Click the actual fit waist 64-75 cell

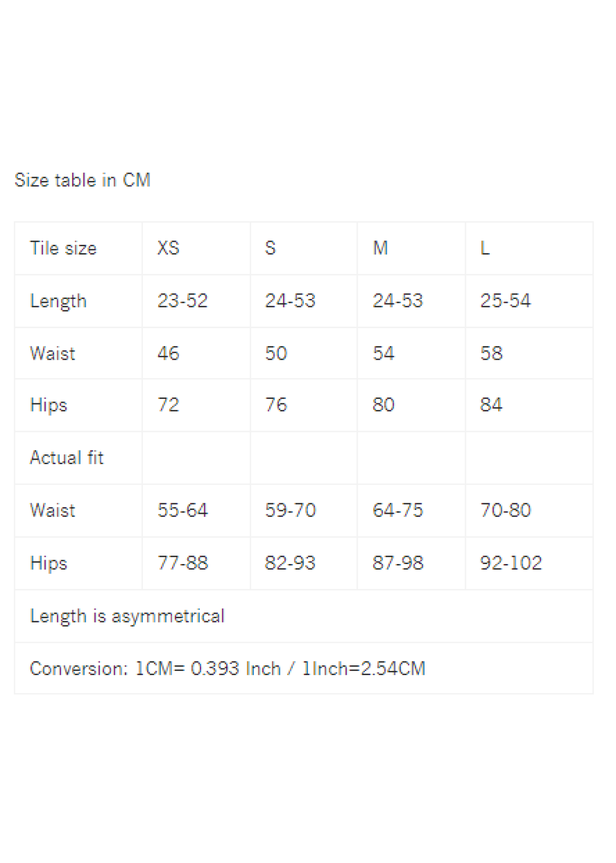coord(411,511)
